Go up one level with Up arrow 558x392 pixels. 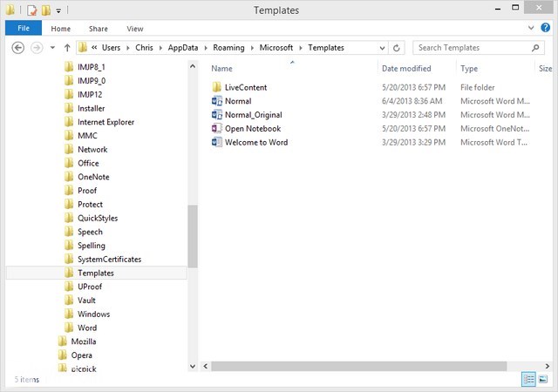67,48
